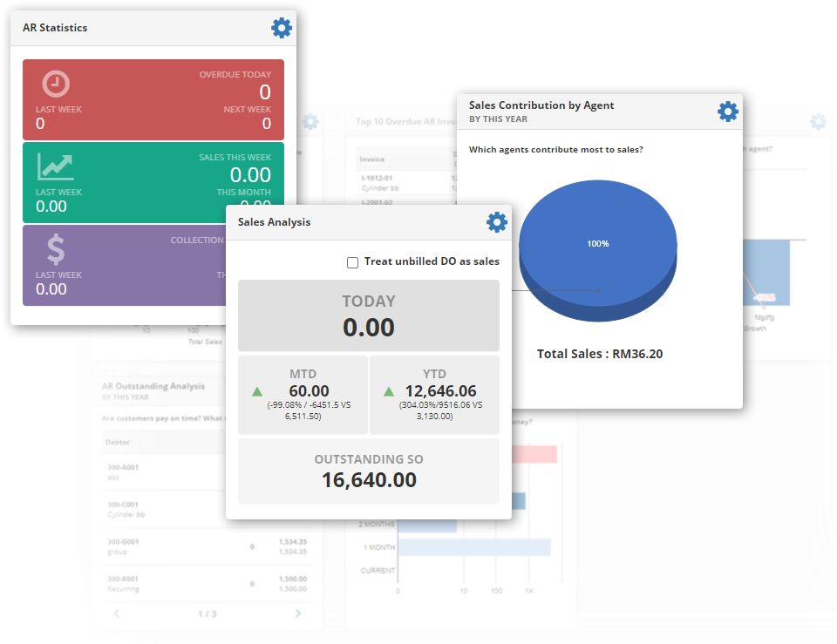The height and width of the screenshot is (644, 837).
Task: Open the OUTSTANDING SO tile
Action: click(x=369, y=471)
